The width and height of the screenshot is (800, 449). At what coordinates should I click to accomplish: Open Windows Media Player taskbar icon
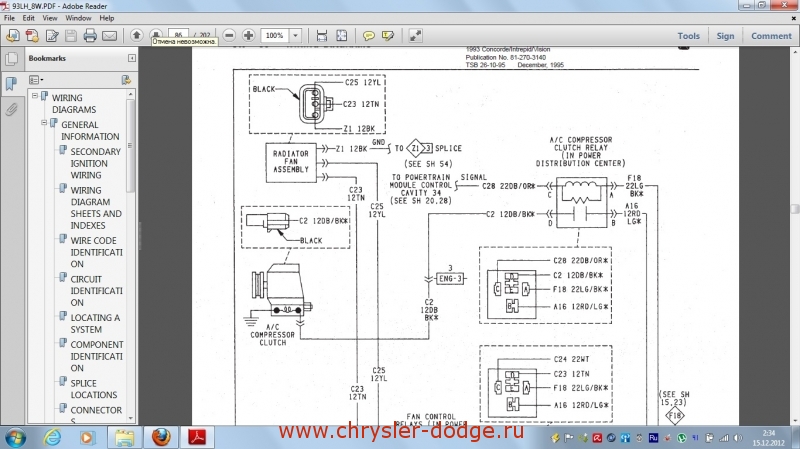[x=87, y=438]
